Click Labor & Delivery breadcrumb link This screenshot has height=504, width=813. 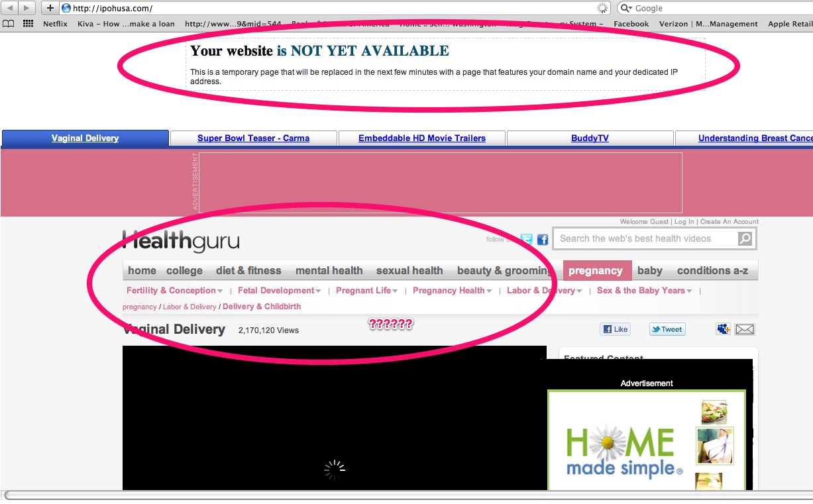tap(190, 307)
